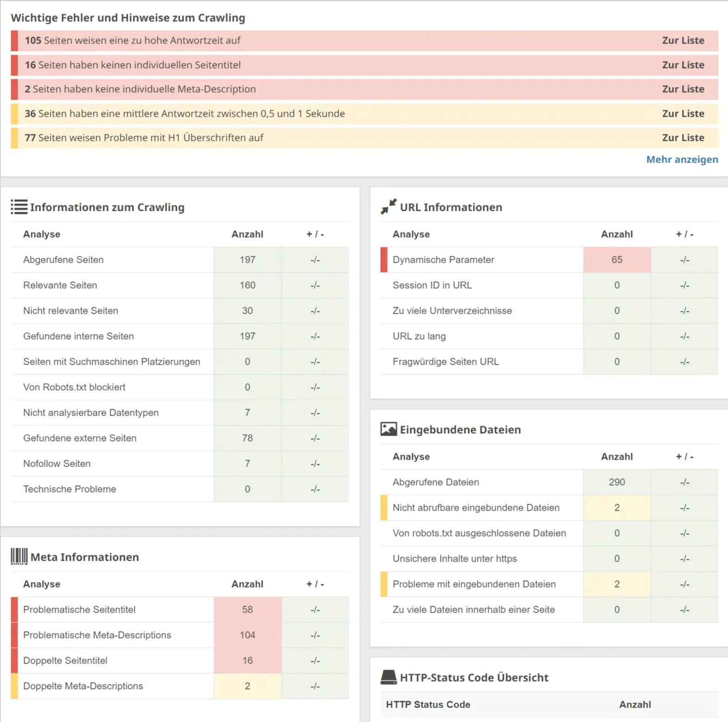Screen dimensions: 728x722
Task: Click the Analyse header in Meta Informationen
Action: click(x=42, y=584)
